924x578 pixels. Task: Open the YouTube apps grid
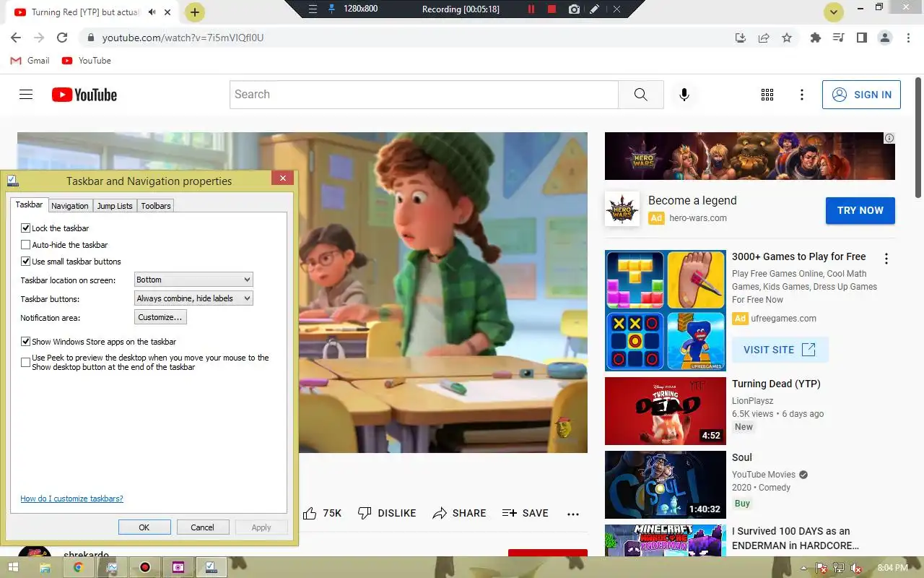pyautogui.click(x=767, y=95)
